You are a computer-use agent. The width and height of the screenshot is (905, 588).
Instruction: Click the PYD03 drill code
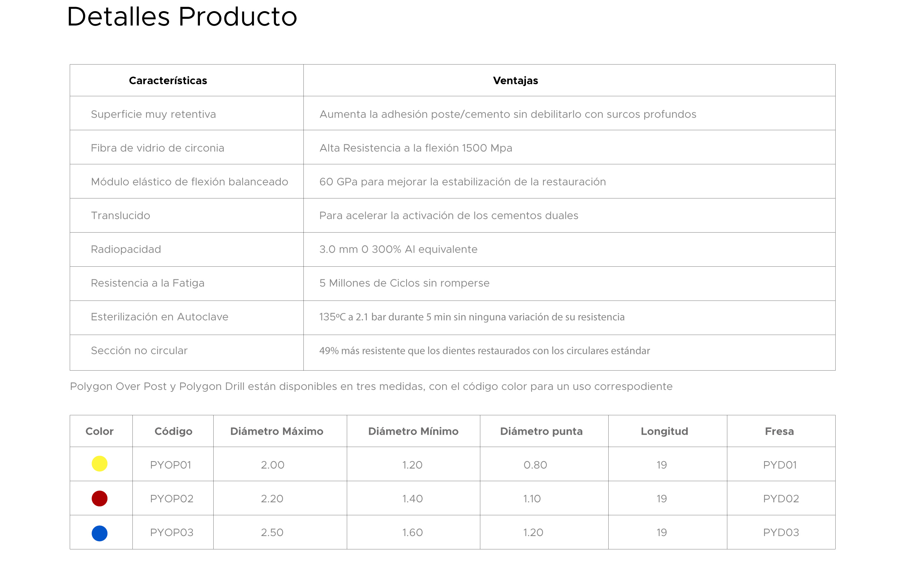tap(781, 532)
